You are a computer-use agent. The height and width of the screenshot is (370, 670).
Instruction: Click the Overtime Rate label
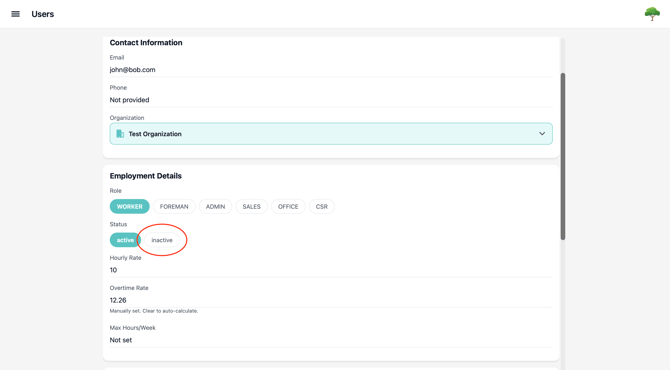[129, 288]
